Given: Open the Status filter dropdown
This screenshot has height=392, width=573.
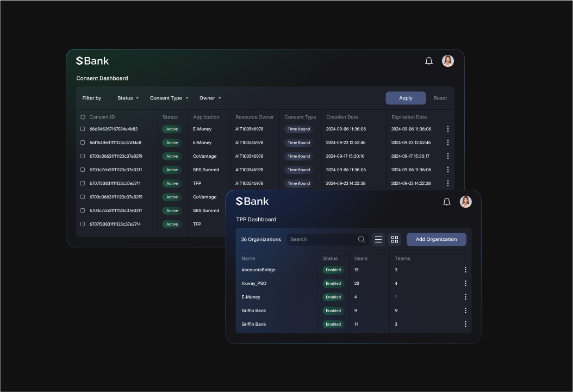Looking at the screenshot, I should click(128, 98).
